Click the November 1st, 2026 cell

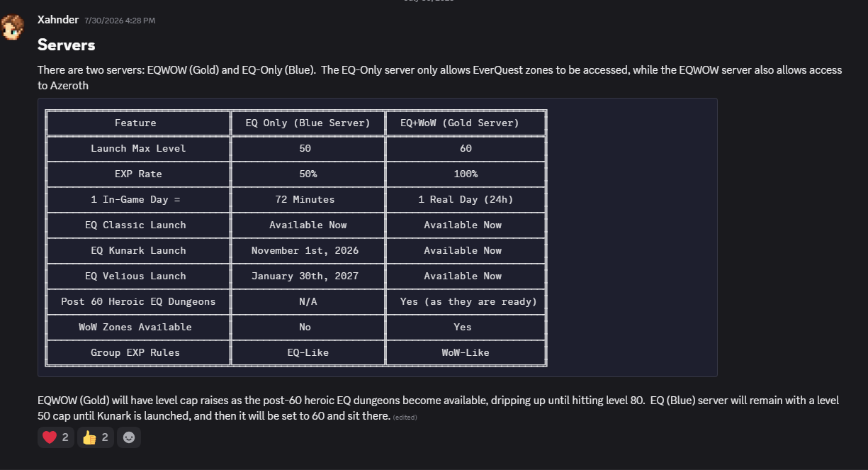point(305,250)
